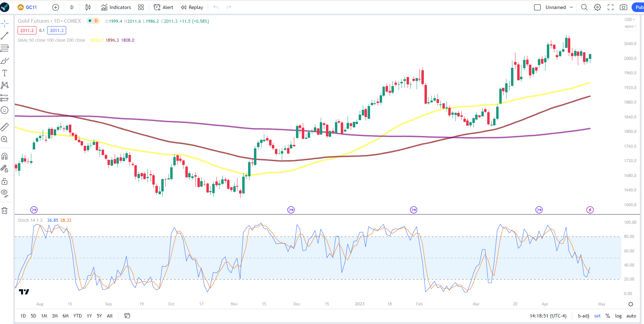Viewport: 644px width, 324px height.
Task: Take a chart snapshot with camera
Action: (623, 7)
